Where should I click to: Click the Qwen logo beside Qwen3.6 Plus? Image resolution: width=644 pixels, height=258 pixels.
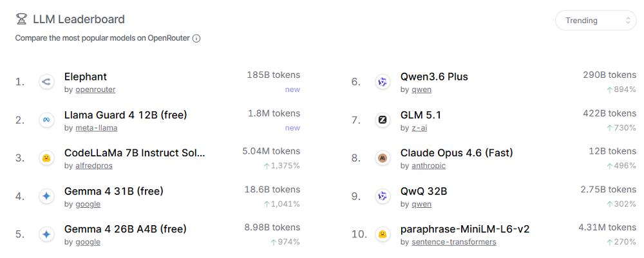coord(383,82)
